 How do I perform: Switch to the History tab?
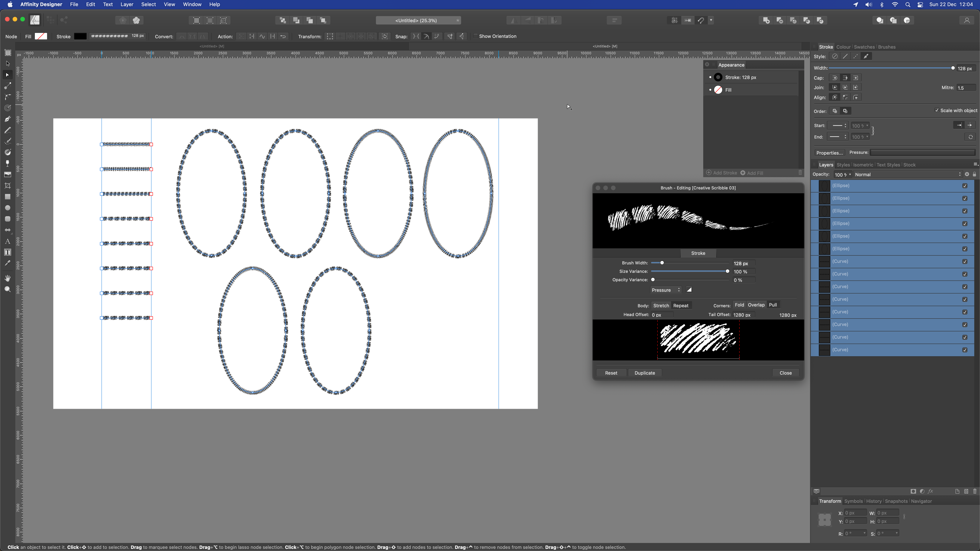(873, 501)
